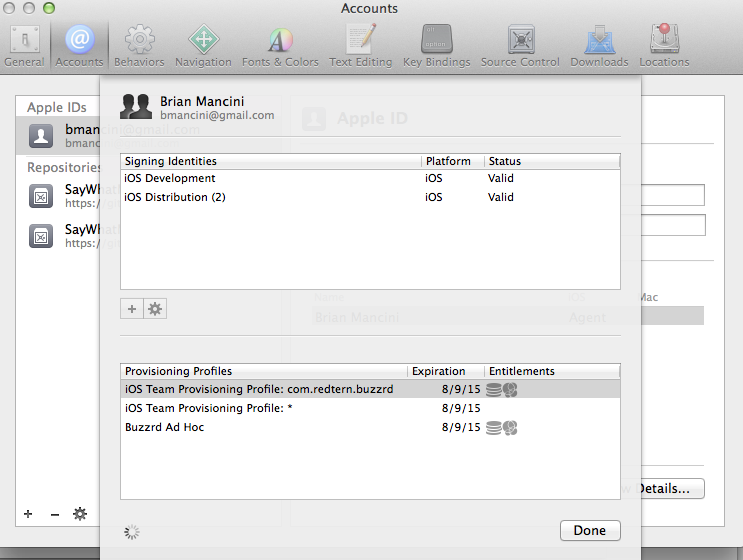Open the General preferences pane
This screenshot has height=560, width=743.
(x=24, y=46)
